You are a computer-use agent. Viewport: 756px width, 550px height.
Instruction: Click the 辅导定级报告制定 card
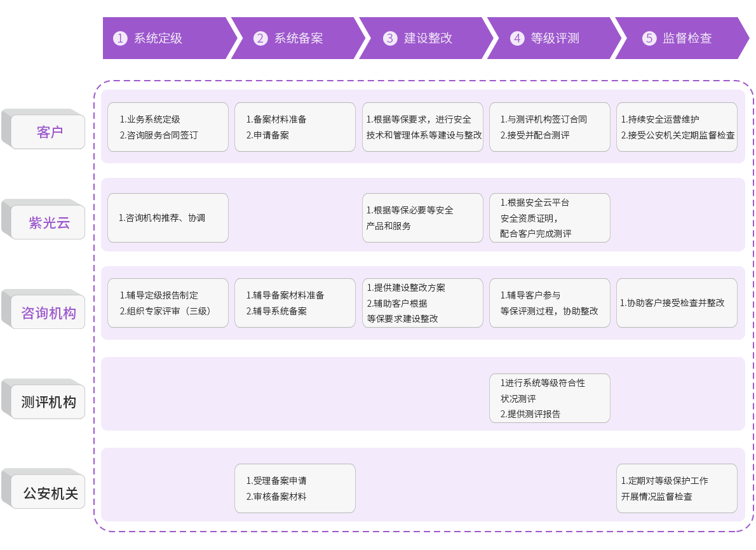point(168,303)
